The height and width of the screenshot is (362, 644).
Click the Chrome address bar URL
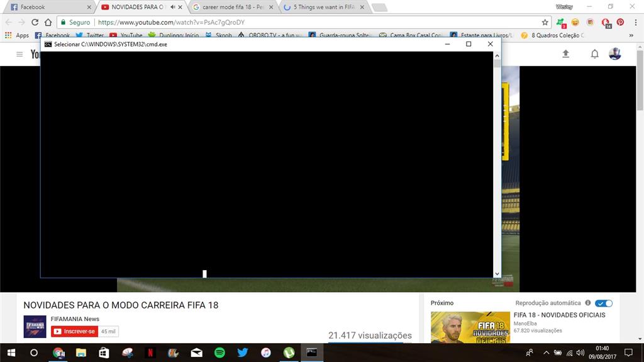pos(171,22)
